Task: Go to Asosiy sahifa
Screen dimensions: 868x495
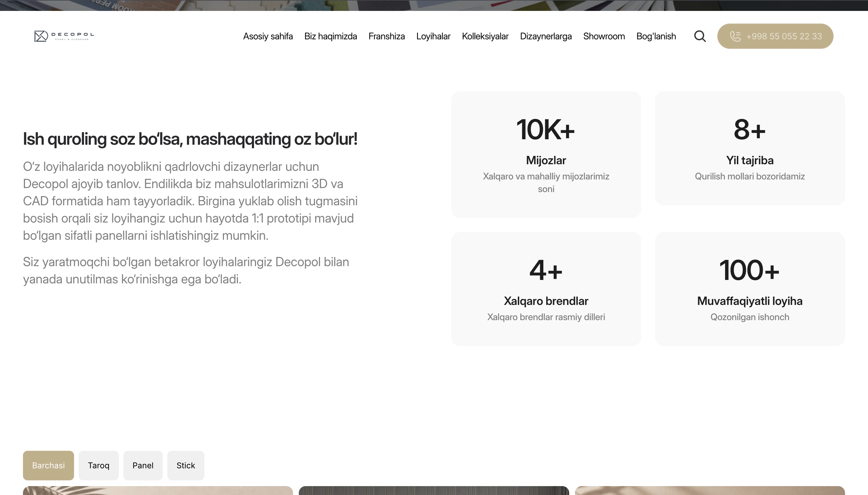Action: click(x=268, y=36)
